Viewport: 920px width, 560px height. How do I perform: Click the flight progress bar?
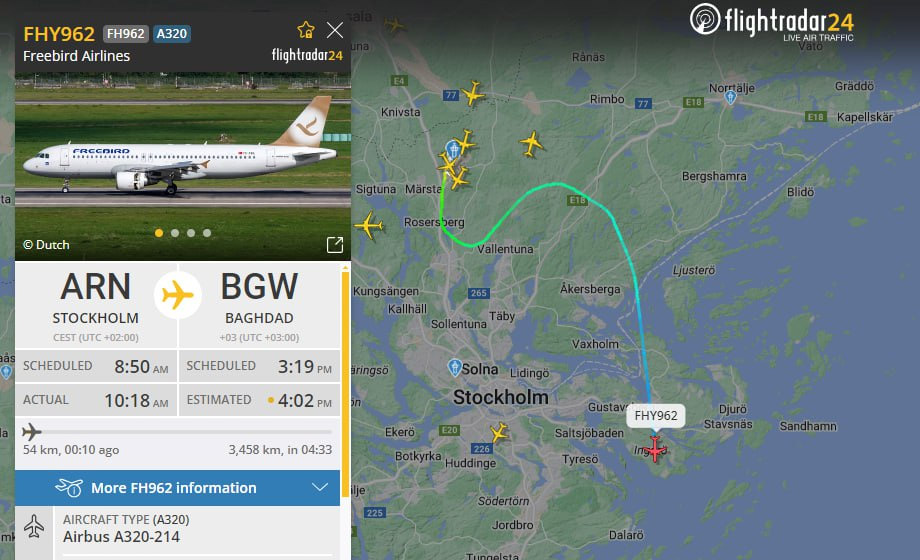point(177,432)
